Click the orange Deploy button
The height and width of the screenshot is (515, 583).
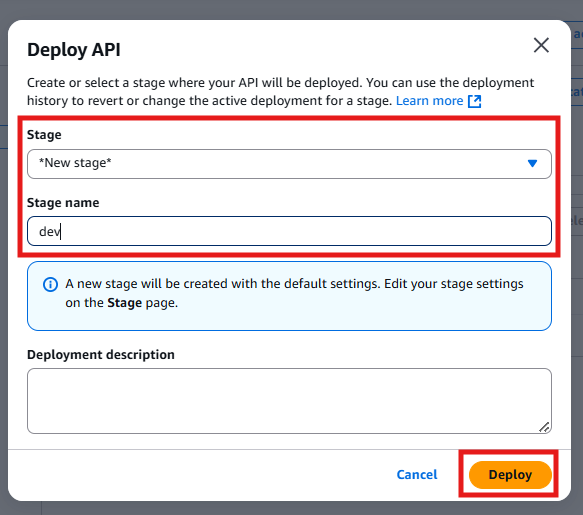pyautogui.click(x=510, y=474)
